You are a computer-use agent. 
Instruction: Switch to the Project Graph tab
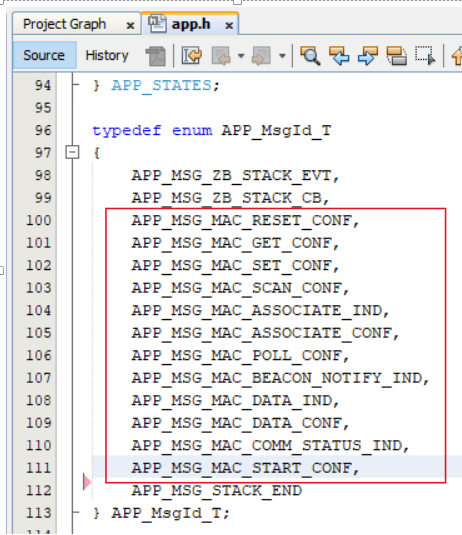coord(64,24)
